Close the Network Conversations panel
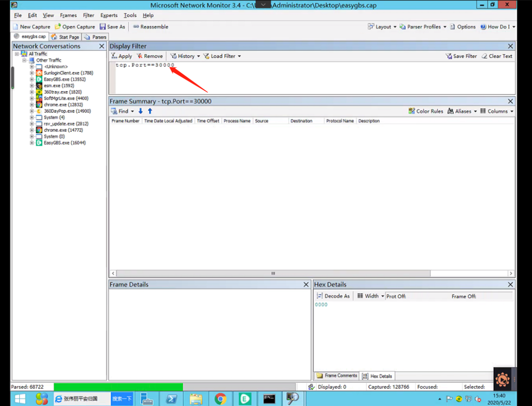Screen dimensions: 532x406 point(102,46)
